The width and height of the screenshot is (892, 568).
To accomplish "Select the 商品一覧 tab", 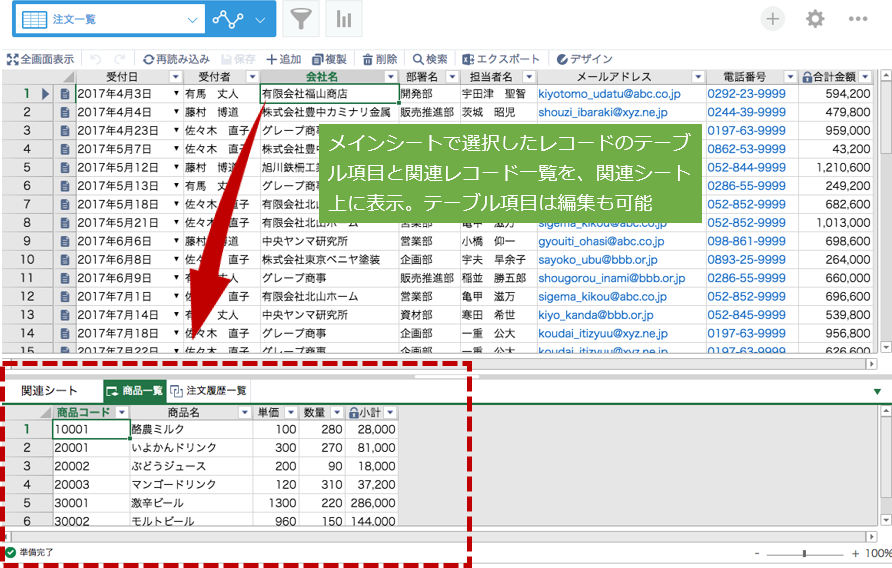I will (x=134, y=391).
